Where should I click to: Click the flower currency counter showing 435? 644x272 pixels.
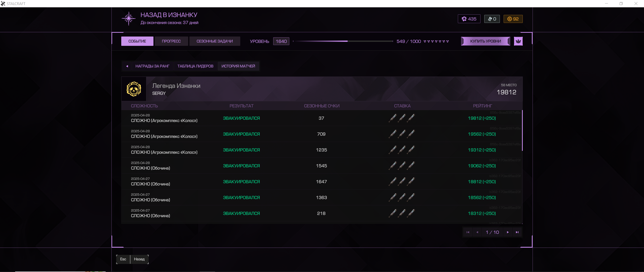469,19
